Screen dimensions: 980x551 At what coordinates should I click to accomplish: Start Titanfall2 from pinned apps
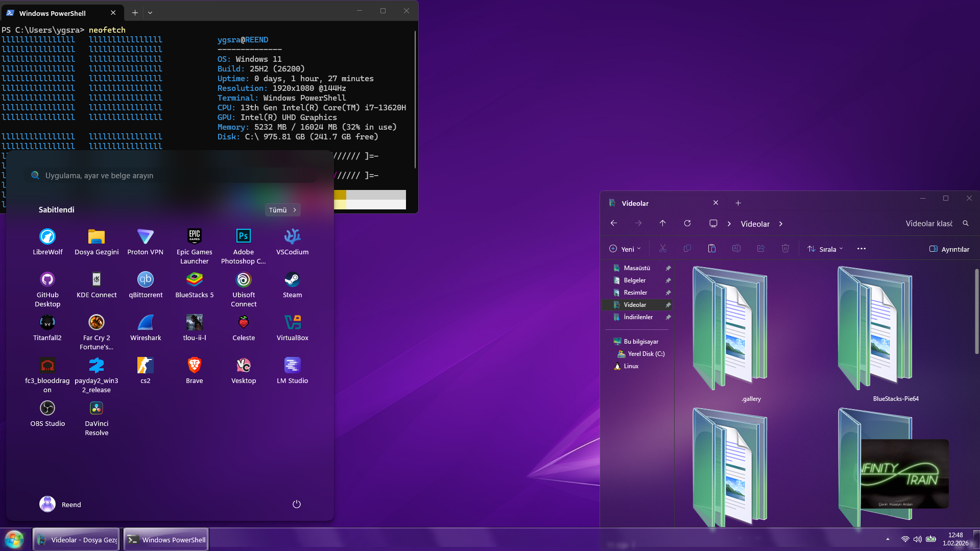click(47, 327)
